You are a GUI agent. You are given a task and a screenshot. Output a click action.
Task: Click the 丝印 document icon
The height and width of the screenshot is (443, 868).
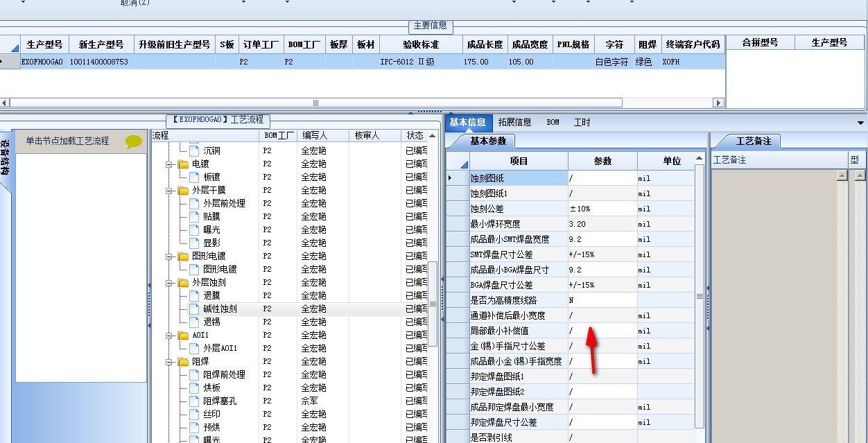click(x=194, y=415)
